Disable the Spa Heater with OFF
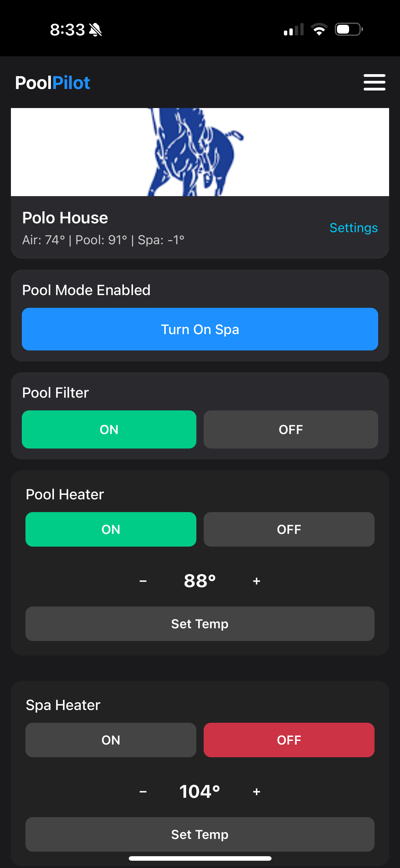This screenshot has width=400, height=868. pos(289,740)
